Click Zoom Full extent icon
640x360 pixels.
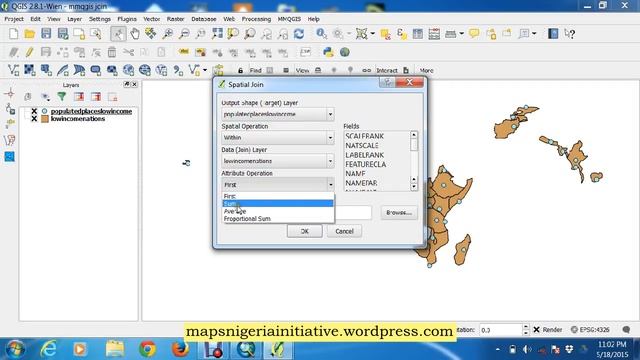217,34
